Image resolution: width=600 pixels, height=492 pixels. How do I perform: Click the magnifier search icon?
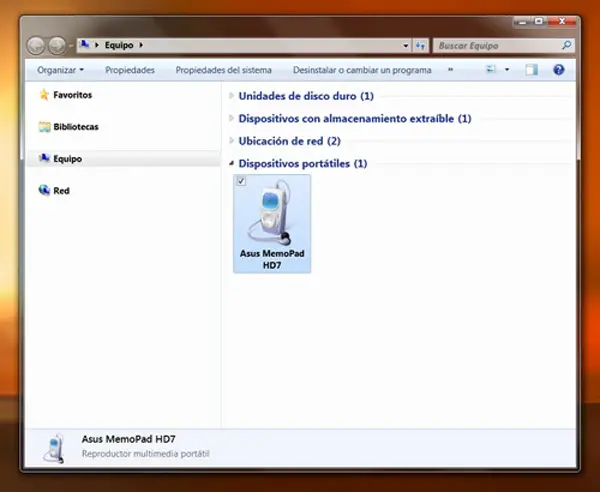pyautogui.click(x=567, y=45)
